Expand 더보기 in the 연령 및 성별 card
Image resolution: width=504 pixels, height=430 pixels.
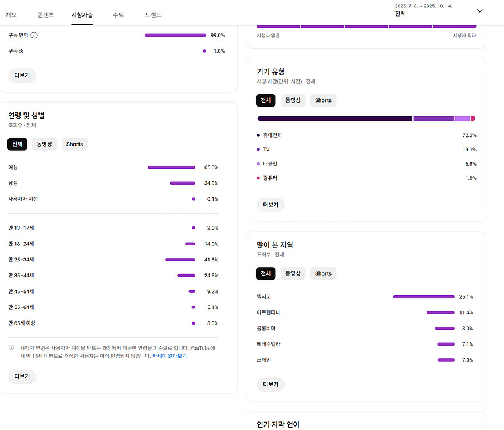pyautogui.click(x=22, y=377)
